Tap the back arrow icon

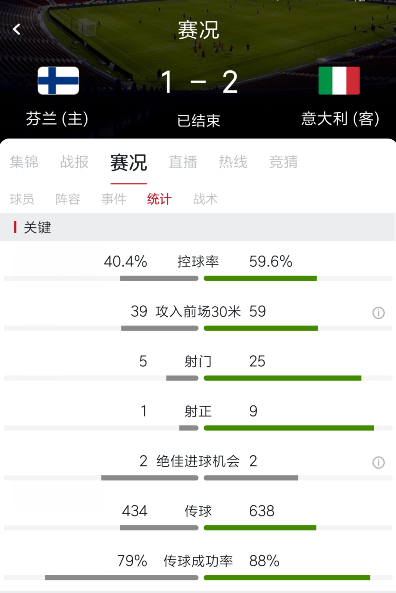16,29
